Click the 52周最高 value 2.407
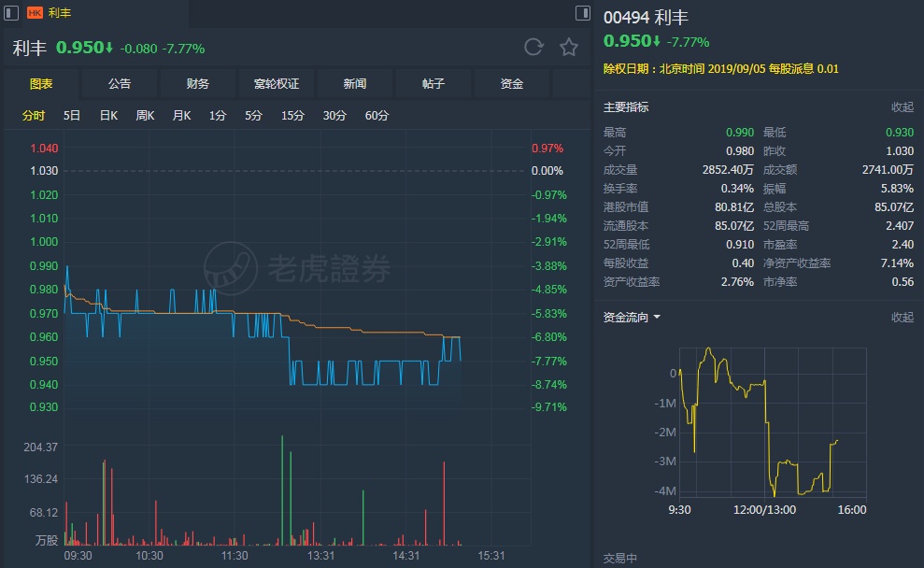924x568 pixels. [900, 226]
